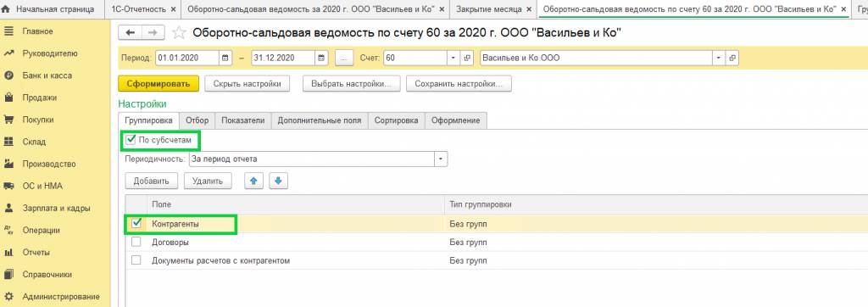The width and height of the screenshot is (868, 307).
Task: Open the Дополнительные поля tab
Action: click(320, 120)
